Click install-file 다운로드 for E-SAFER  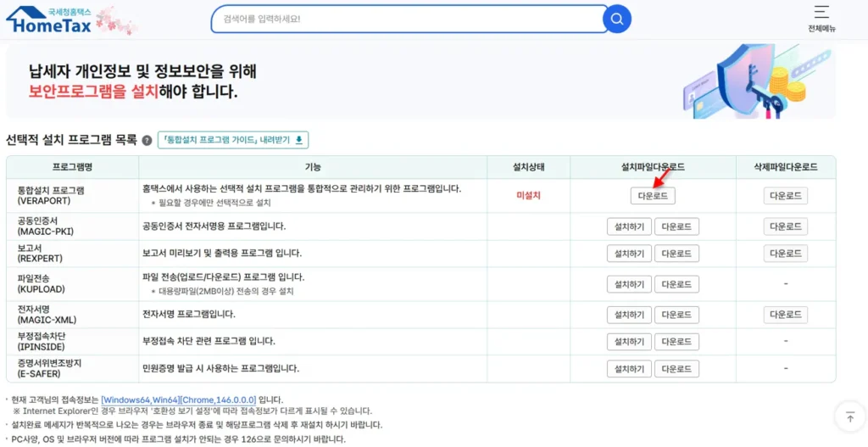click(x=676, y=369)
